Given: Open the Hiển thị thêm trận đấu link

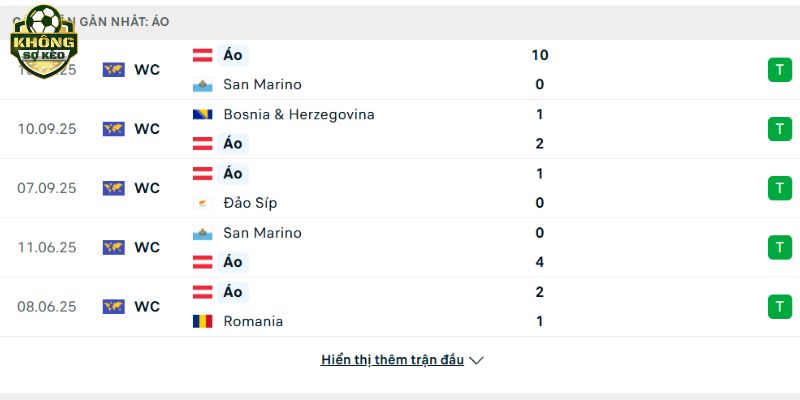Looking at the screenshot, I should [392, 360].
